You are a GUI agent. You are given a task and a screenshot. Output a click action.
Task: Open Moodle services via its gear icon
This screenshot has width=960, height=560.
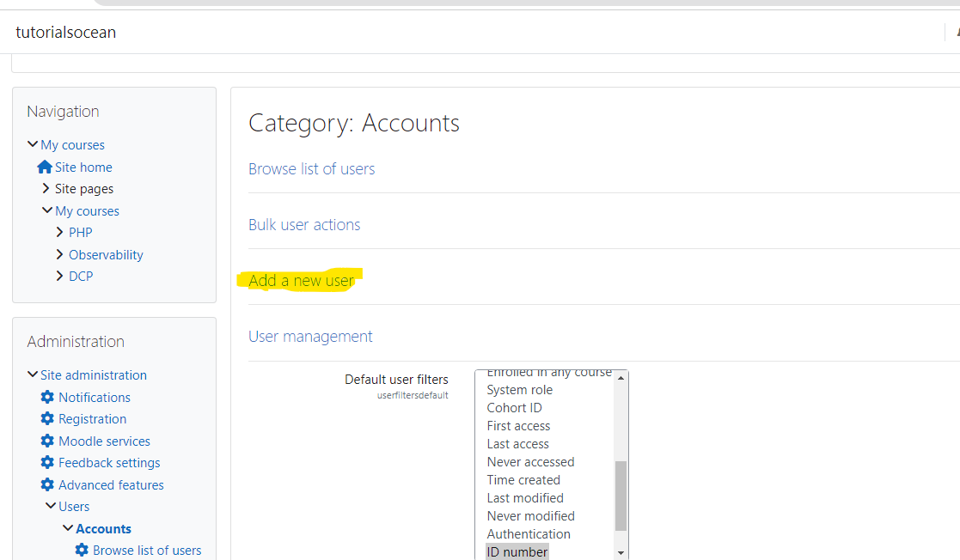coord(47,441)
